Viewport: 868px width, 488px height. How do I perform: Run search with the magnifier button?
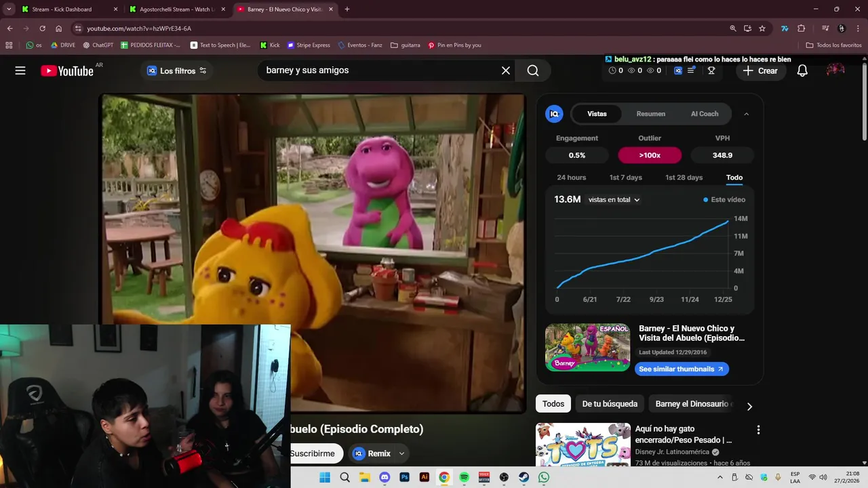(x=533, y=70)
